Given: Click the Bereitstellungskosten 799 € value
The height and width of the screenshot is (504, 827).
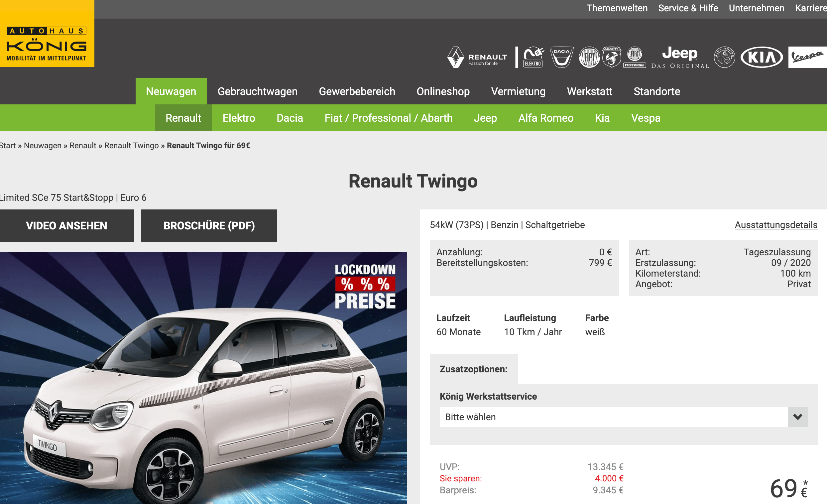Looking at the screenshot, I should (600, 263).
